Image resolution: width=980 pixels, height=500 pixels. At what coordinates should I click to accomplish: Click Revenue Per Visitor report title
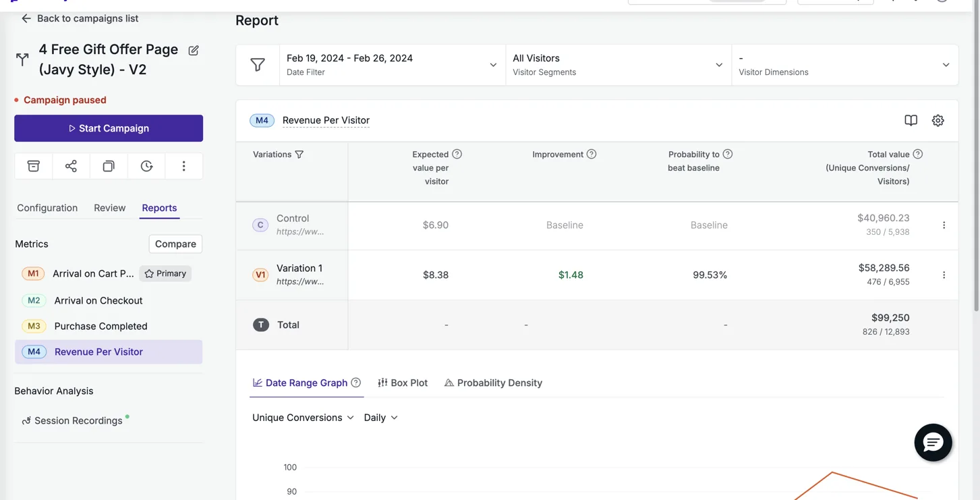(326, 120)
